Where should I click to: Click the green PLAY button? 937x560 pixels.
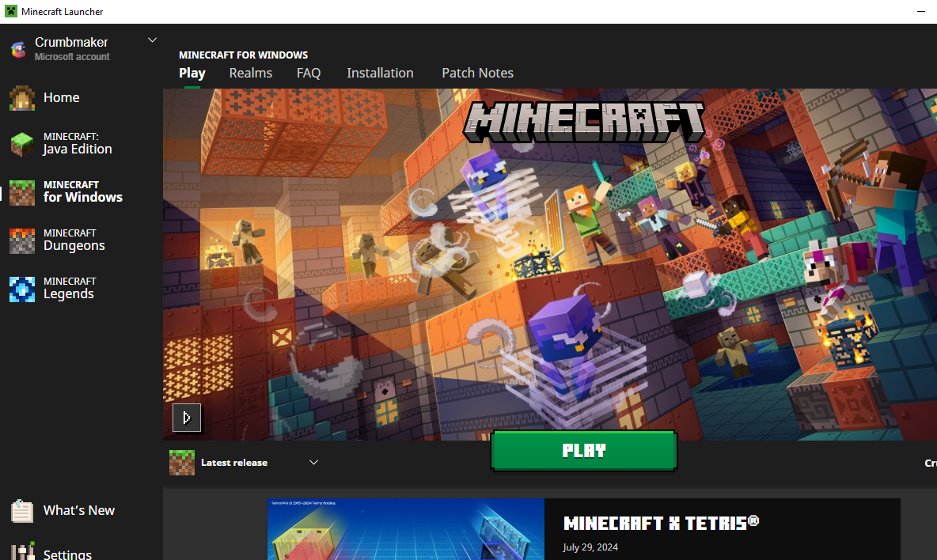(584, 451)
